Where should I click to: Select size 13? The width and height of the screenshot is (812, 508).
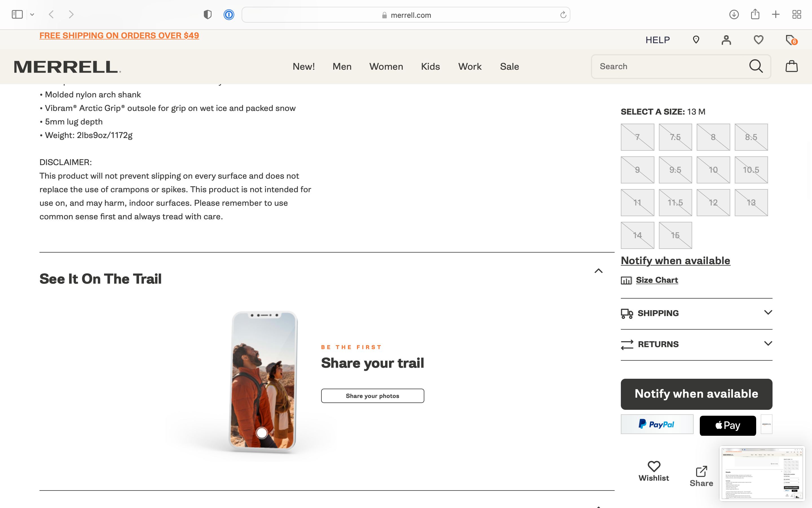pyautogui.click(x=751, y=203)
